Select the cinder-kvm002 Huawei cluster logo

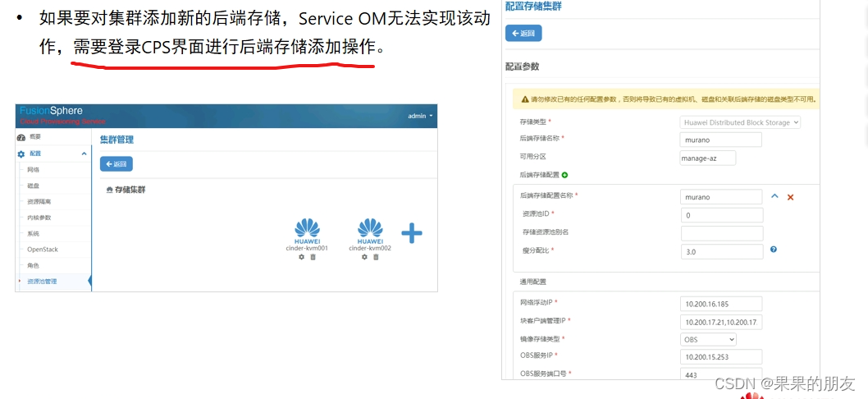(370, 231)
